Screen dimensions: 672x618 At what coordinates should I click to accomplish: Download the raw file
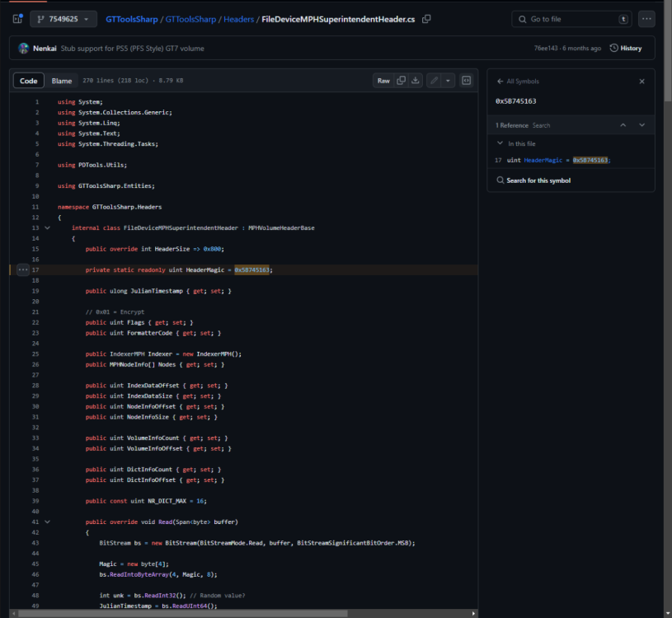click(416, 81)
